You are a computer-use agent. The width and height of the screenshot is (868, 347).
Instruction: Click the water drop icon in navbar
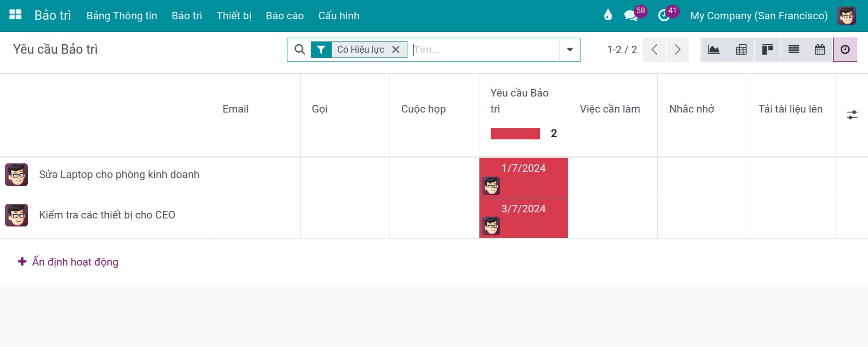coord(608,16)
